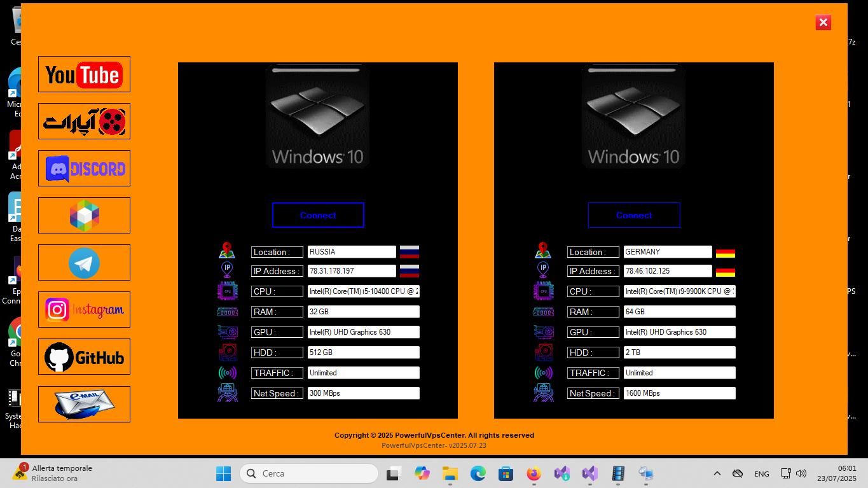Click the IP pin icon for Russia server
Image resolution: width=868 pixels, height=488 pixels.
227,270
